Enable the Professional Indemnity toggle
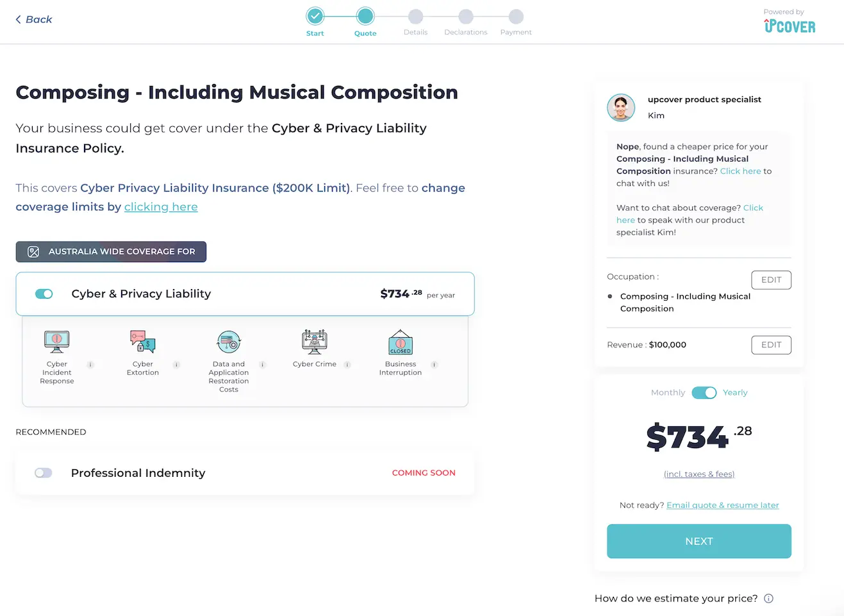Viewport: 844px width, 616px height. pyautogui.click(x=44, y=473)
